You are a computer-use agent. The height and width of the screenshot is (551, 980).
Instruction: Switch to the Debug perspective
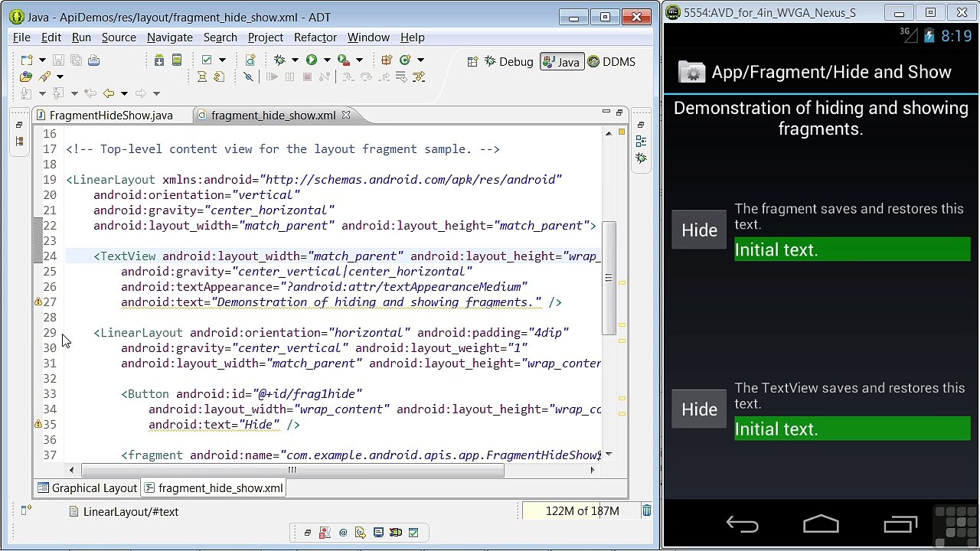[509, 62]
